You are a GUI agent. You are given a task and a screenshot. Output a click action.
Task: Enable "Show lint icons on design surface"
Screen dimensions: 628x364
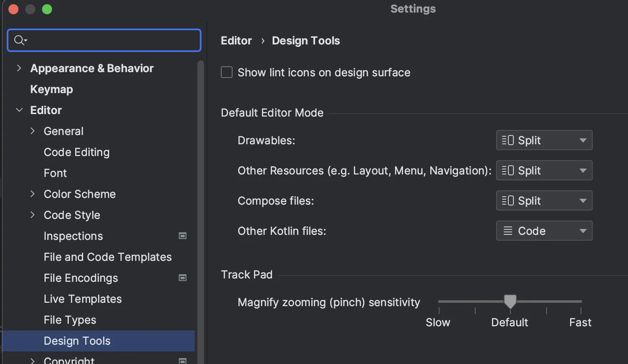pos(226,72)
